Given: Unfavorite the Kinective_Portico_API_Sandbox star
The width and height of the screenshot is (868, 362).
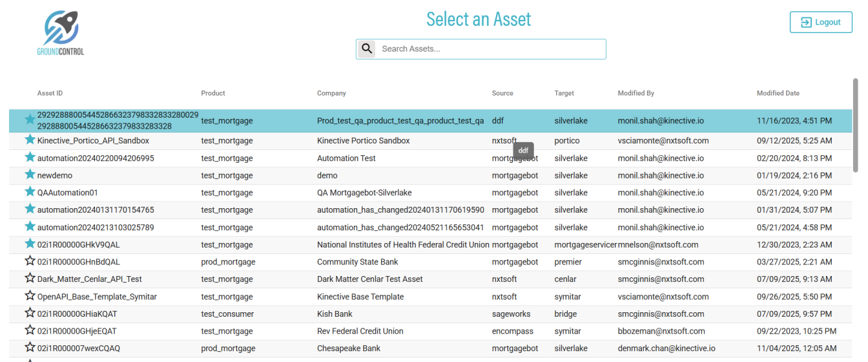Looking at the screenshot, I should pyautogui.click(x=30, y=140).
